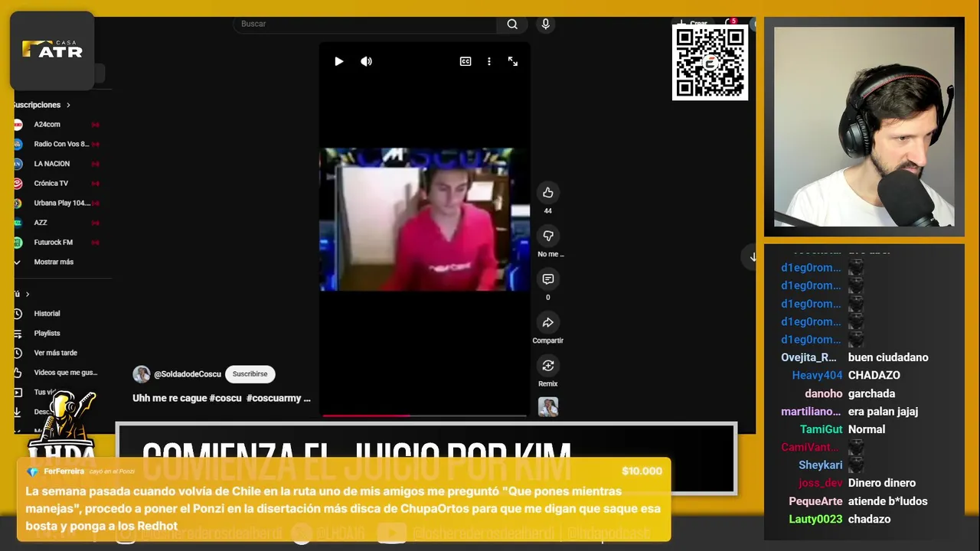This screenshot has width=980, height=551.
Task: Open the AZZ subscription
Action: click(x=41, y=223)
